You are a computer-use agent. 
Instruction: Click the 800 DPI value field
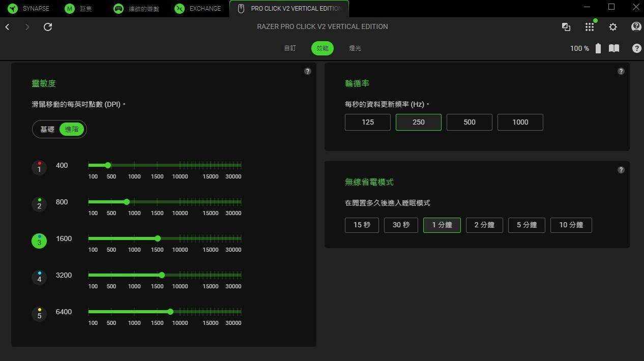62,202
